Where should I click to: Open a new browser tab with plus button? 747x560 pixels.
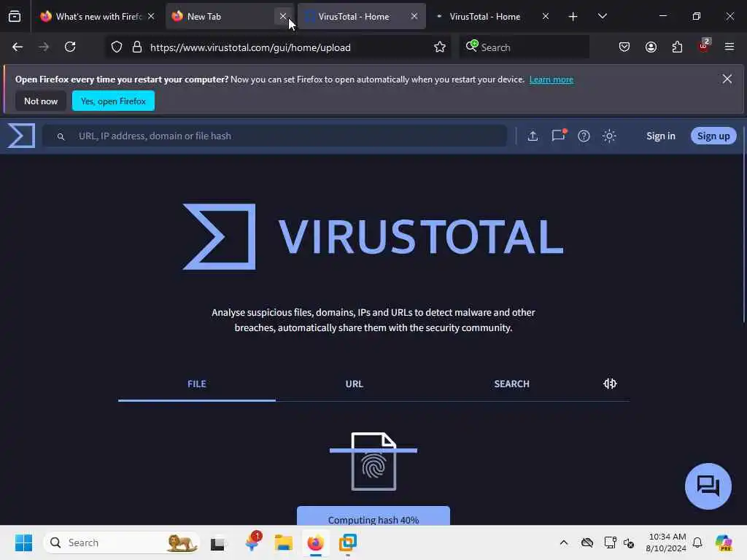pyautogui.click(x=573, y=17)
